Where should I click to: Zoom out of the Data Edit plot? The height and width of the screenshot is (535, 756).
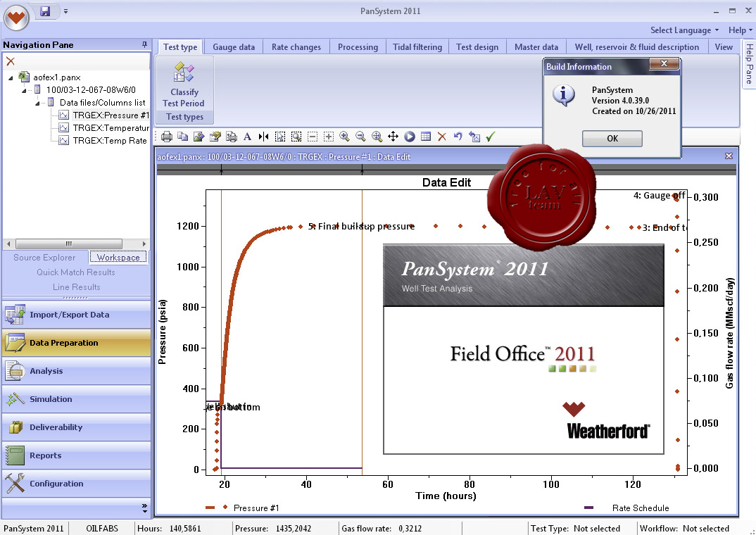click(360, 137)
